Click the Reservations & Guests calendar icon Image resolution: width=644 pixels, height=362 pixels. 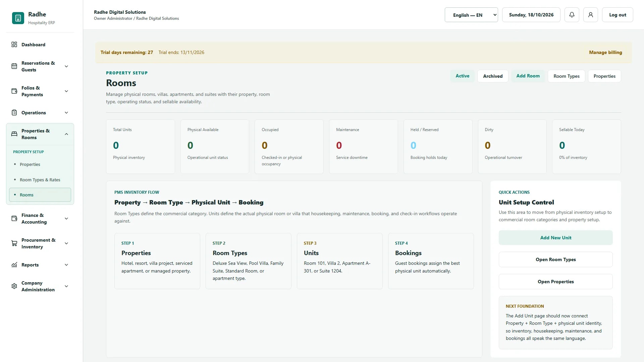click(x=14, y=66)
